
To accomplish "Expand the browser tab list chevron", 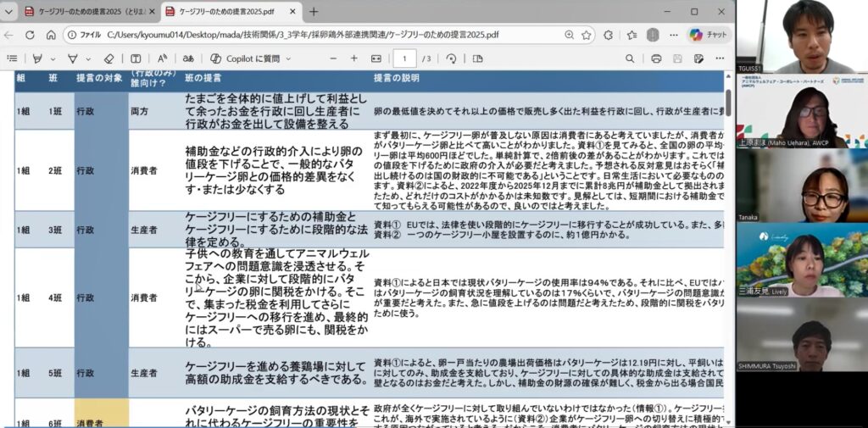I will (11, 12).
